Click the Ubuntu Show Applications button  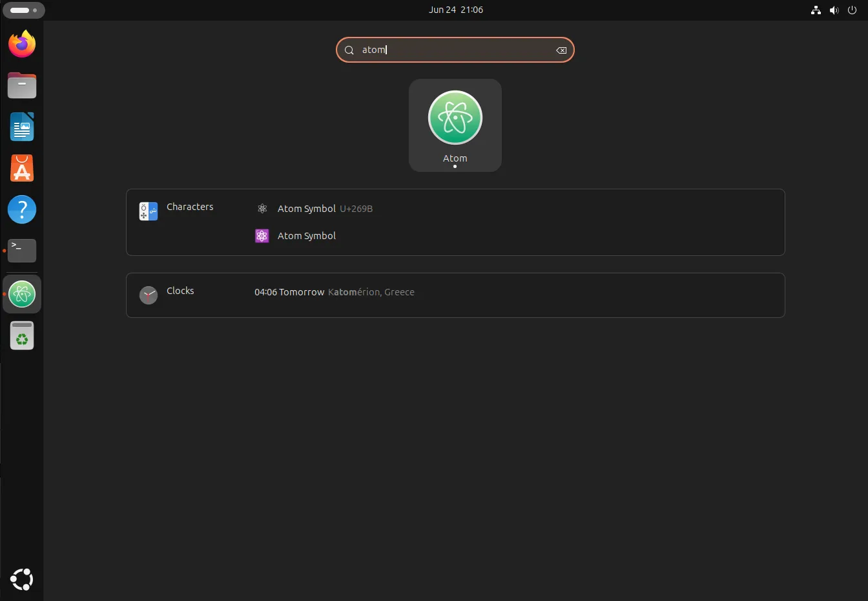(x=22, y=580)
